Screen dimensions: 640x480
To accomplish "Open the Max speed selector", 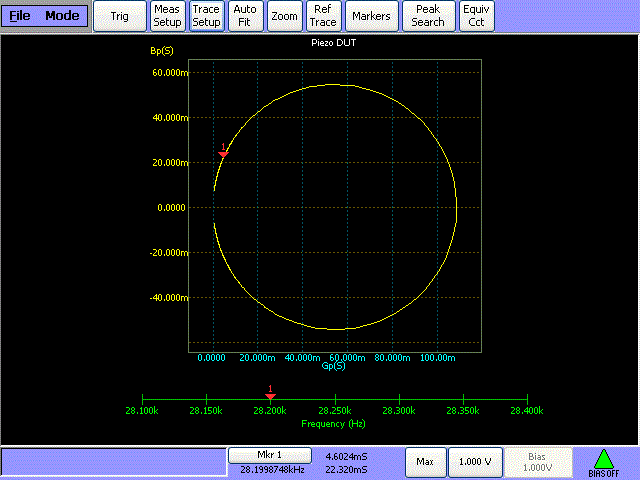I will coord(425,462).
